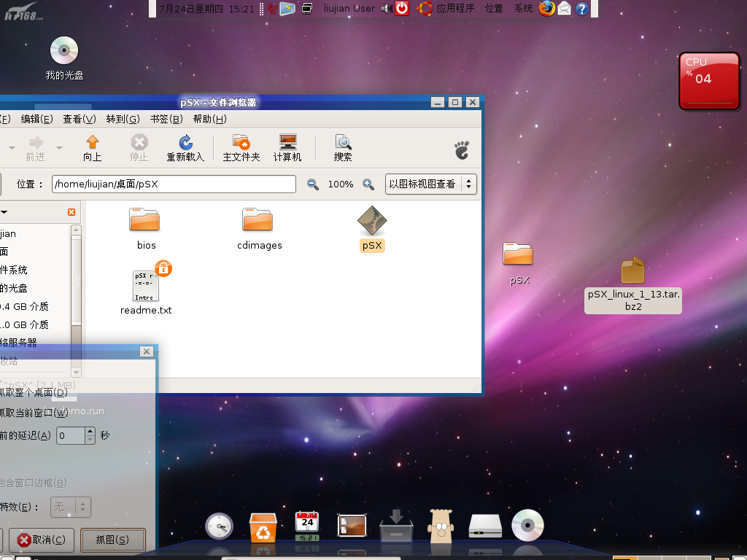The width and height of the screenshot is (747, 560).
Task: Open the 应用程序 applications menu
Action: coord(455,9)
